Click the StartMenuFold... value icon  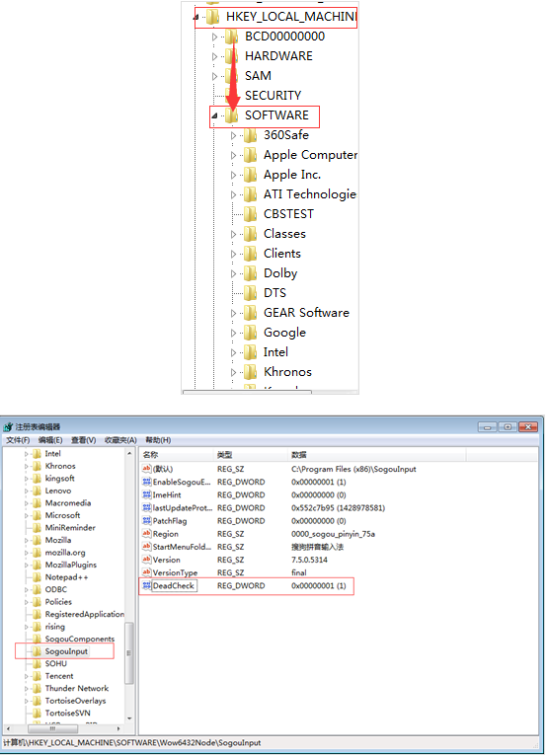click(x=147, y=546)
